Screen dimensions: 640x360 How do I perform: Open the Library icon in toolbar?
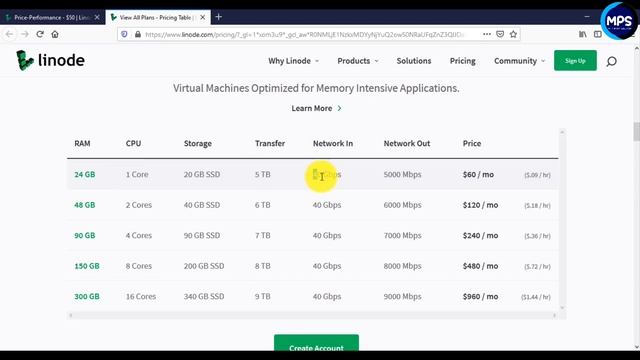click(582, 34)
